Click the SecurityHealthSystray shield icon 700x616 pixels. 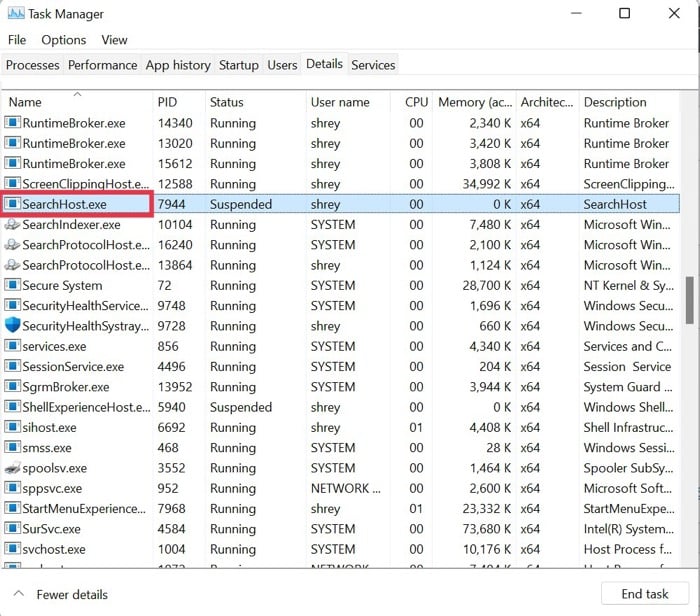coord(12,325)
